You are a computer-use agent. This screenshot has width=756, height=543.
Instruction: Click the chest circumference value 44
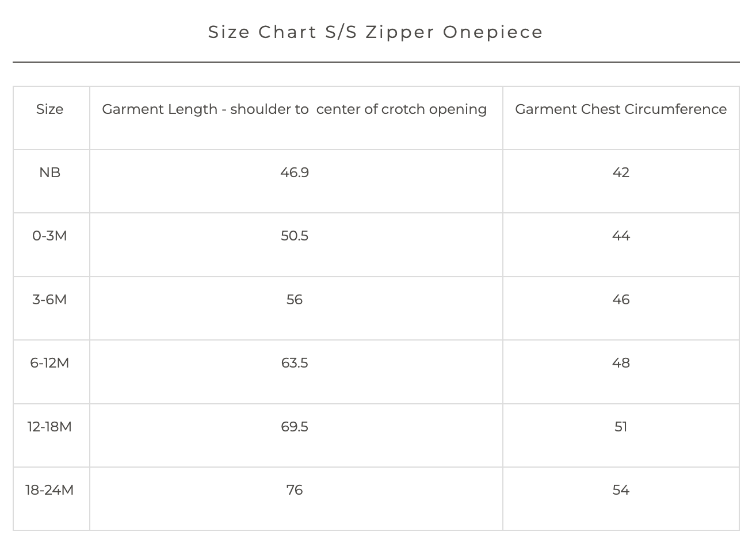621,236
